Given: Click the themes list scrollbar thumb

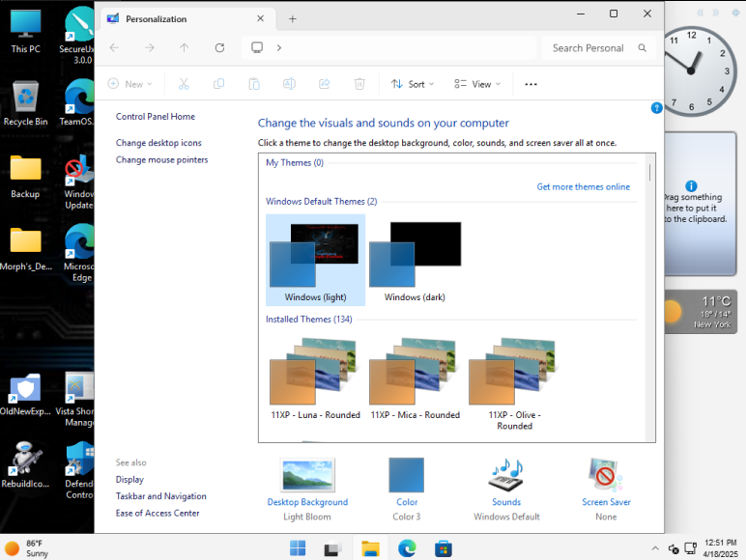Looking at the screenshot, I should (x=649, y=172).
